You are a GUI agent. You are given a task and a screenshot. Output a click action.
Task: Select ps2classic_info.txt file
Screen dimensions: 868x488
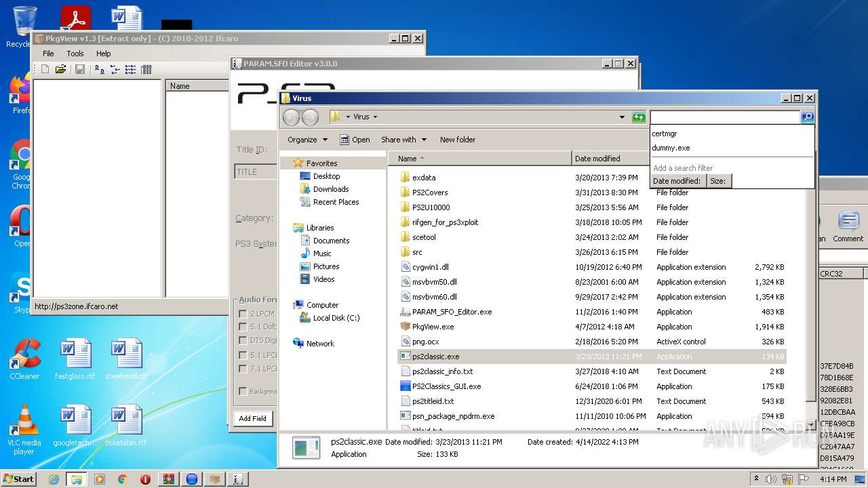tap(442, 371)
